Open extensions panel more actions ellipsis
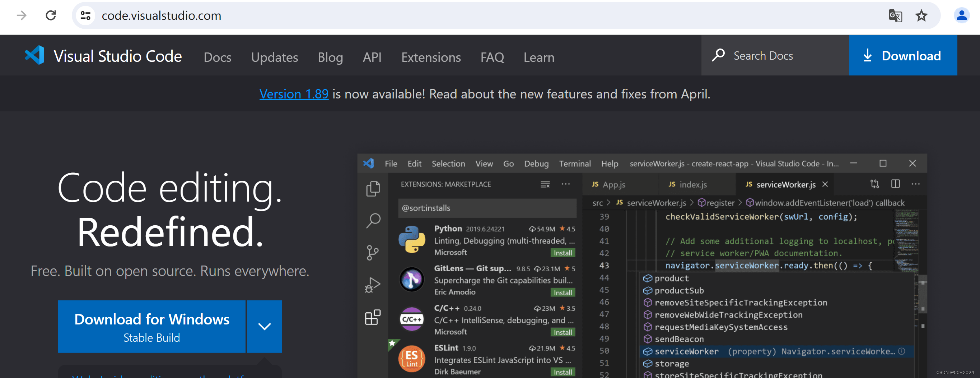This screenshot has width=980, height=378. [x=566, y=184]
